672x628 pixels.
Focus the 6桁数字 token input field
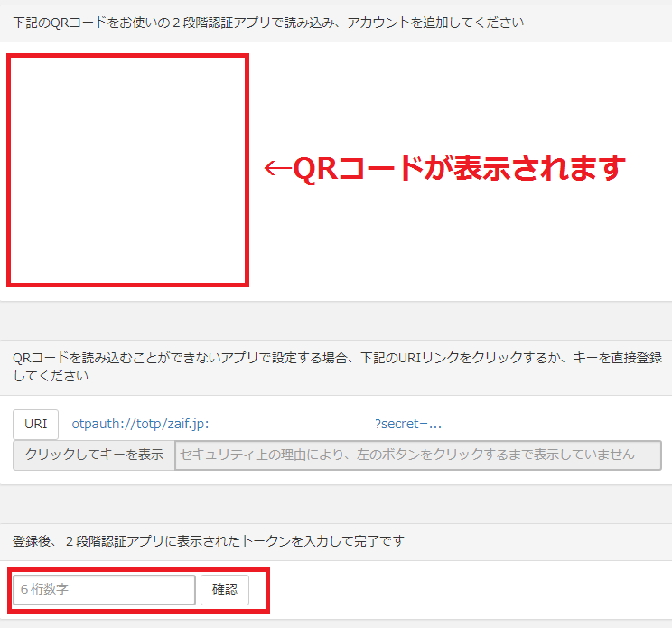tap(104, 589)
